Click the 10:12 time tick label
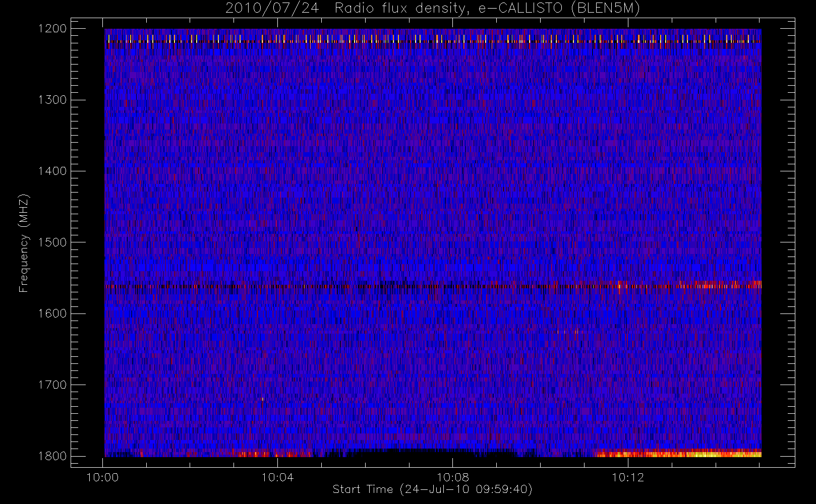Viewport: 816px width, 504px height. [x=628, y=477]
